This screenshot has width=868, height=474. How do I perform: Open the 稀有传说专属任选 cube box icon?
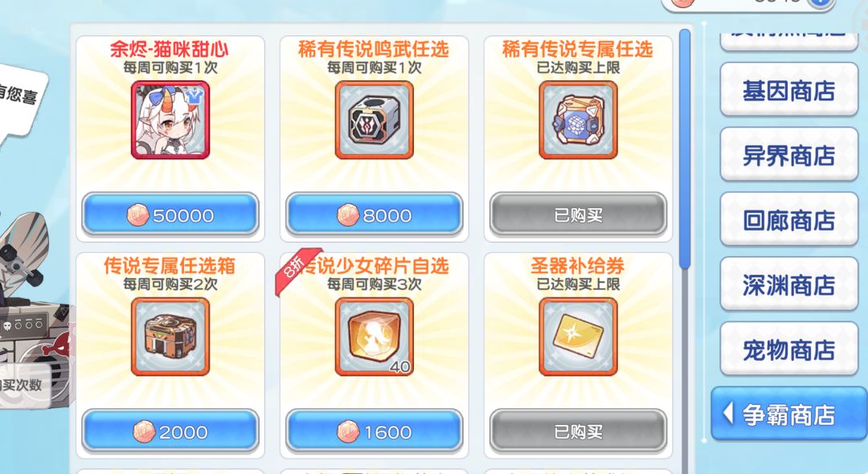click(578, 120)
